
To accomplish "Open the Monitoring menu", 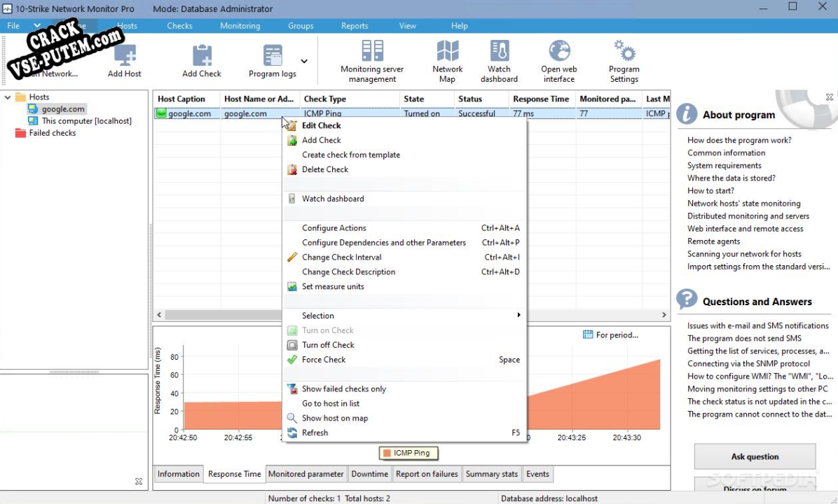I will pos(240,26).
